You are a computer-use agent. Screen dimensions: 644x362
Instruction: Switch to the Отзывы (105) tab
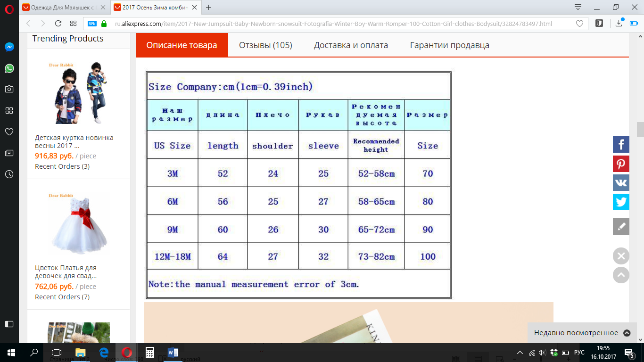point(265,45)
